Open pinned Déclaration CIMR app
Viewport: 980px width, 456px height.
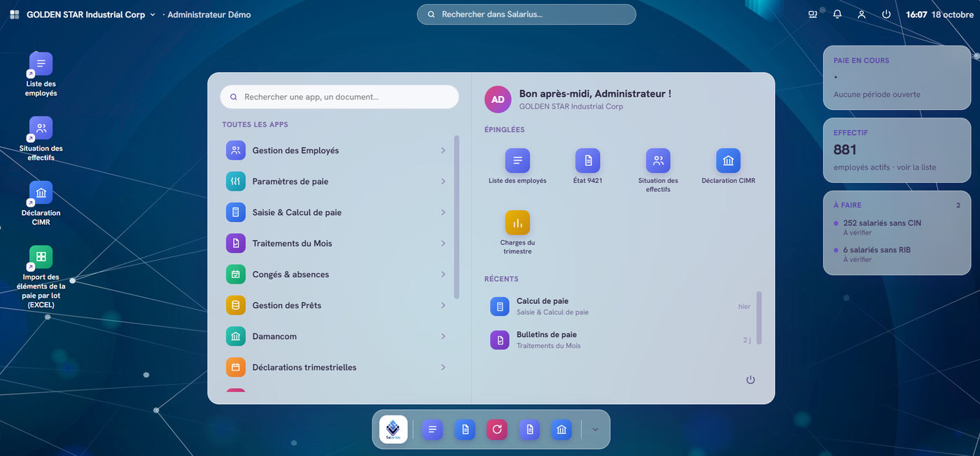(728, 166)
